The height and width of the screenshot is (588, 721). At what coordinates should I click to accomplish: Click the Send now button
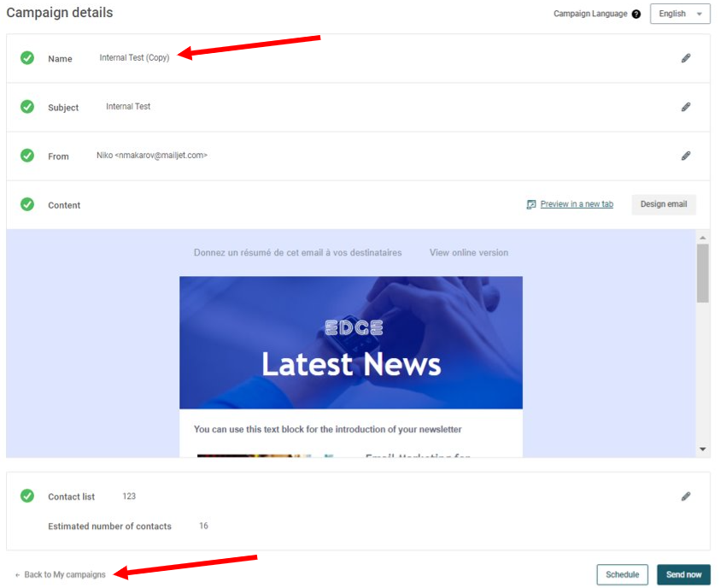point(683,574)
